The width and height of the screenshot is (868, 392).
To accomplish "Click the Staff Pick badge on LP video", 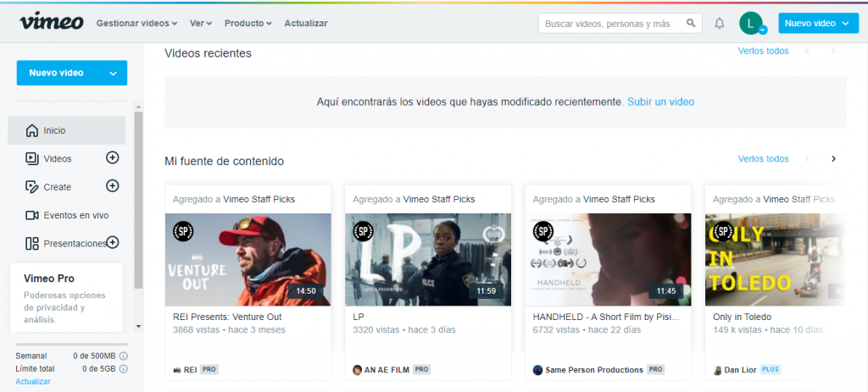I will pyautogui.click(x=363, y=231).
